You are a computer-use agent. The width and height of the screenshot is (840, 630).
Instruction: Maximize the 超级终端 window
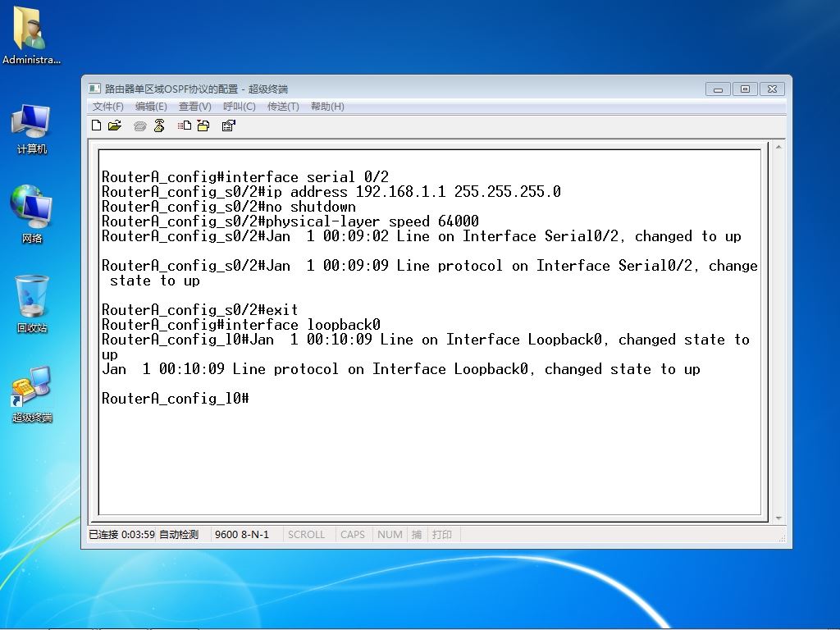click(745, 89)
